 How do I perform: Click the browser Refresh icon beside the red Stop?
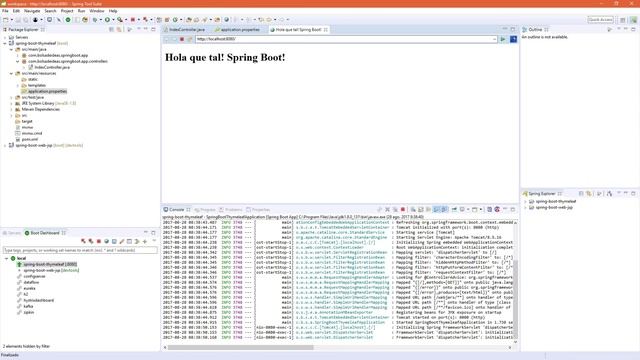point(189,39)
